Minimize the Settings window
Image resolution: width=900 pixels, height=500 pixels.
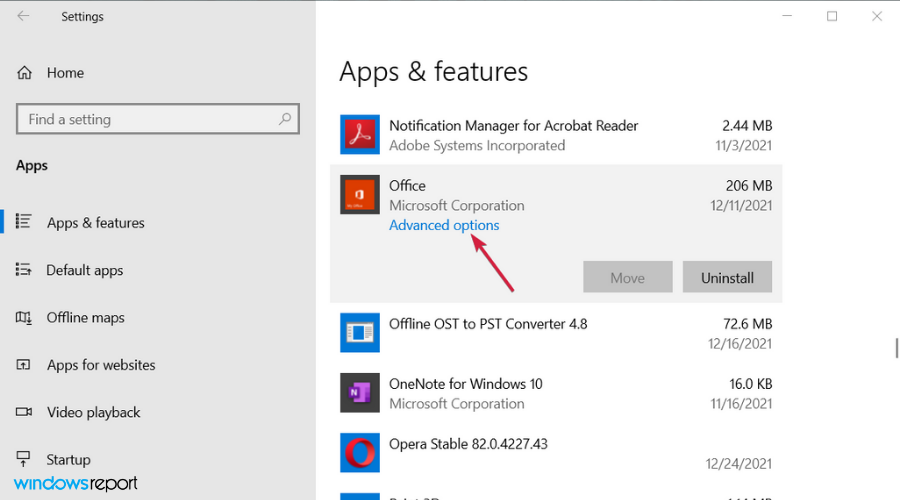tap(787, 16)
